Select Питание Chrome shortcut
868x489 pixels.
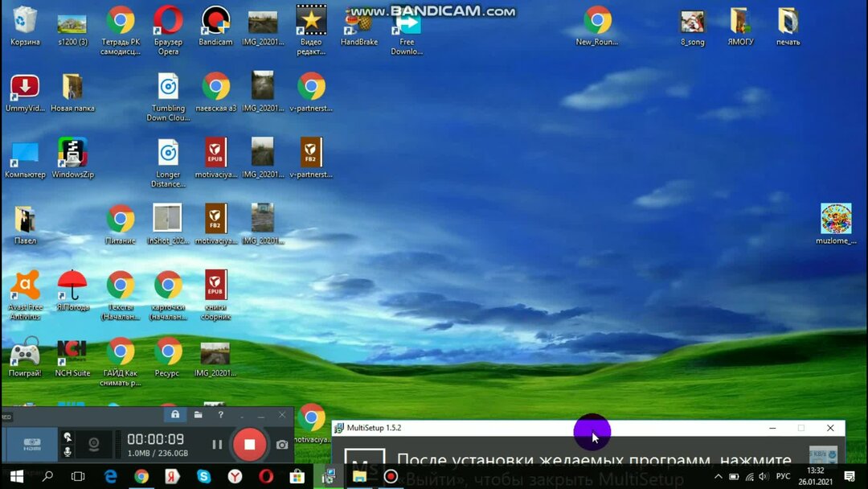pos(120,225)
